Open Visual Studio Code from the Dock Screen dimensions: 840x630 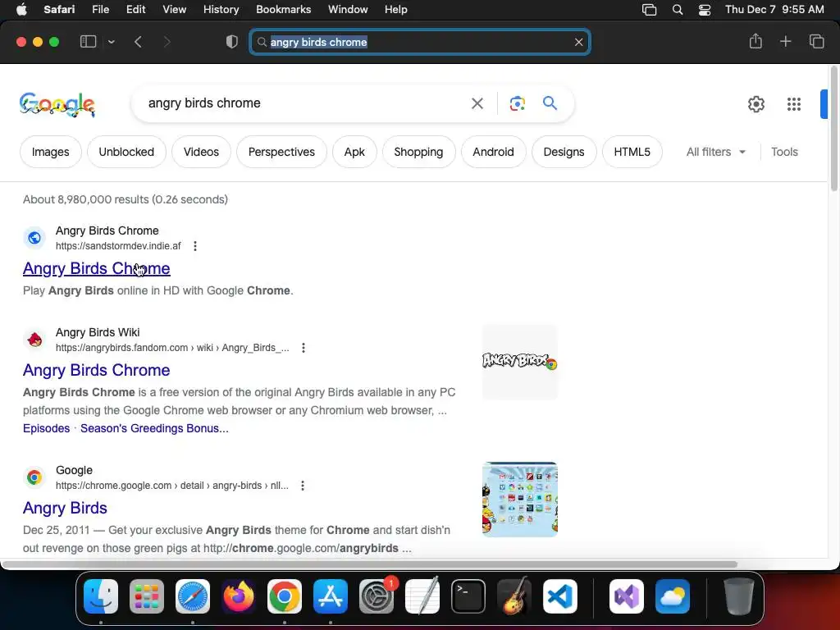click(x=559, y=596)
